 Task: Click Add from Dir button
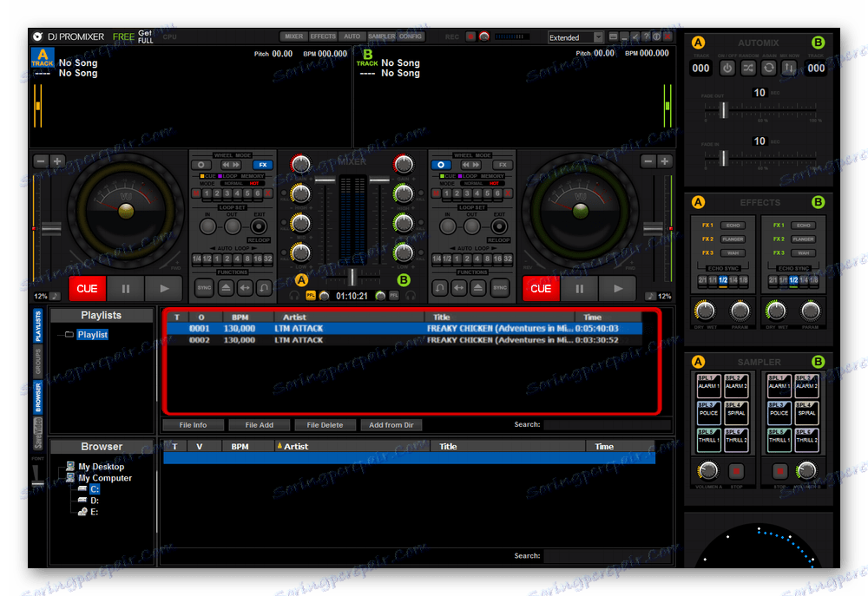[391, 425]
